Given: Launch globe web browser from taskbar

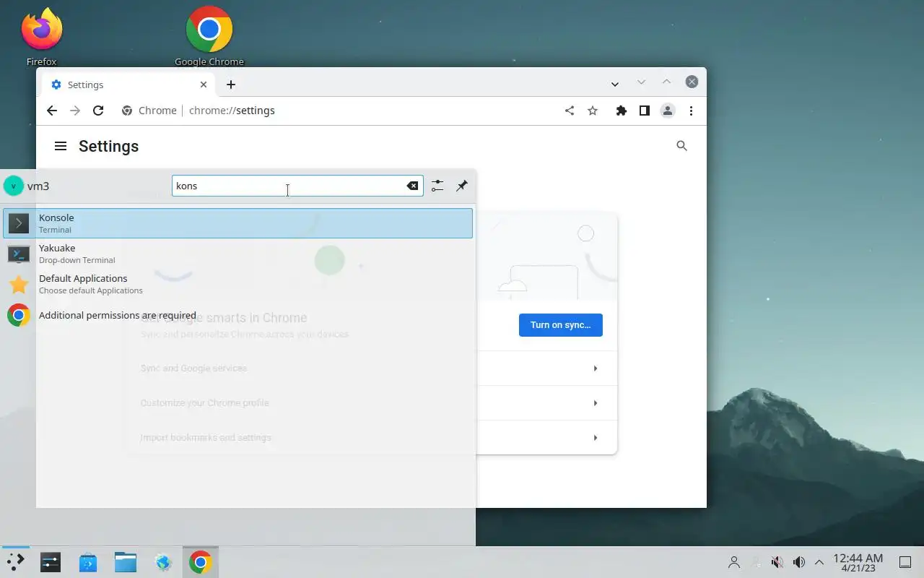Looking at the screenshot, I should click(x=163, y=561).
